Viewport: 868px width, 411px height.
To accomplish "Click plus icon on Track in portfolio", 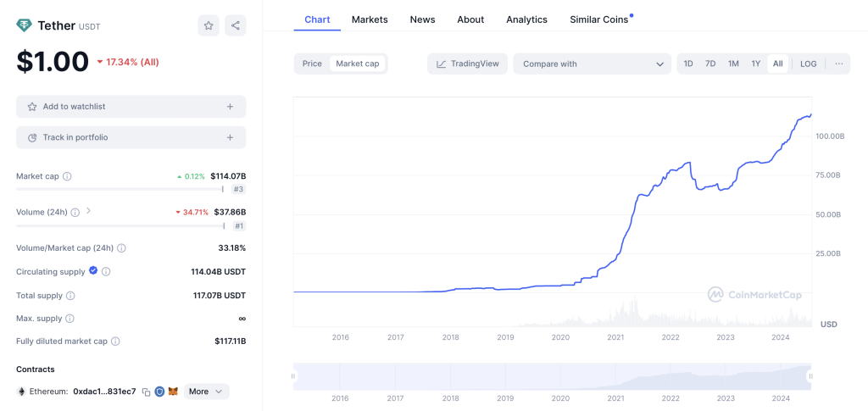I will click(231, 137).
